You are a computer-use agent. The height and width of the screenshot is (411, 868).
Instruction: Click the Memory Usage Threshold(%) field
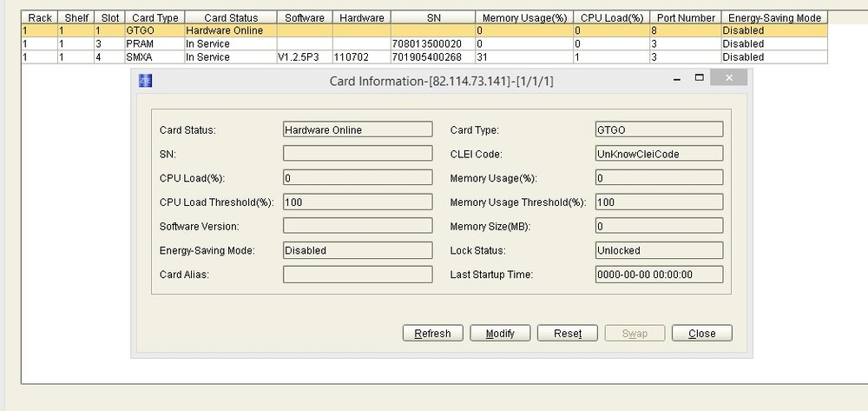[x=659, y=202]
